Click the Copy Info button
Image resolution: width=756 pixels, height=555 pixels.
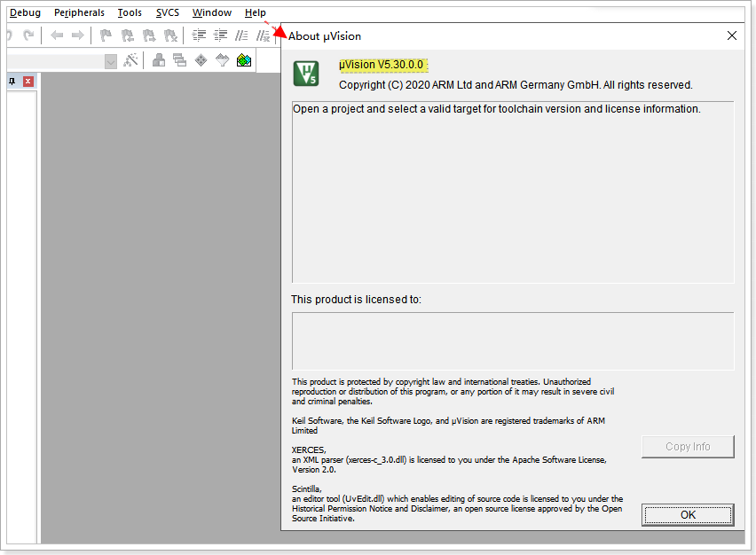(688, 447)
